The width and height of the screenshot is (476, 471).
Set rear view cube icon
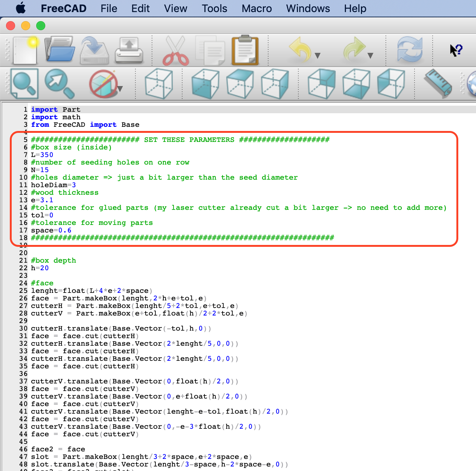[x=321, y=84]
